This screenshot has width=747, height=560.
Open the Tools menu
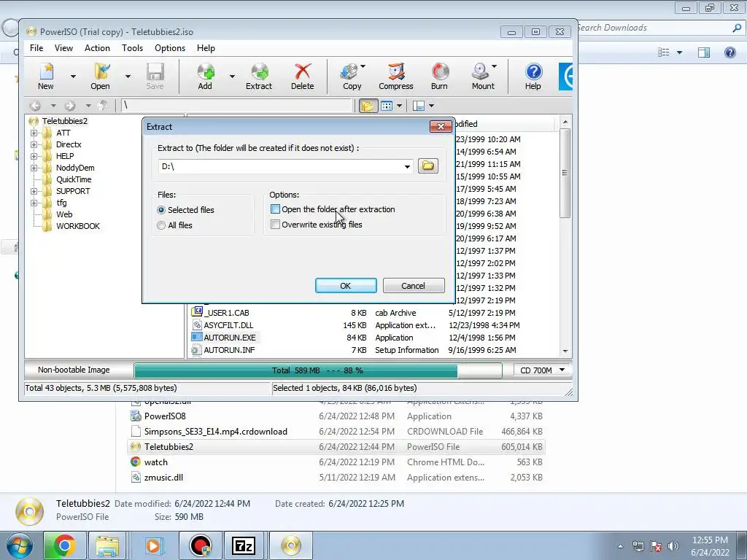coord(132,48)
